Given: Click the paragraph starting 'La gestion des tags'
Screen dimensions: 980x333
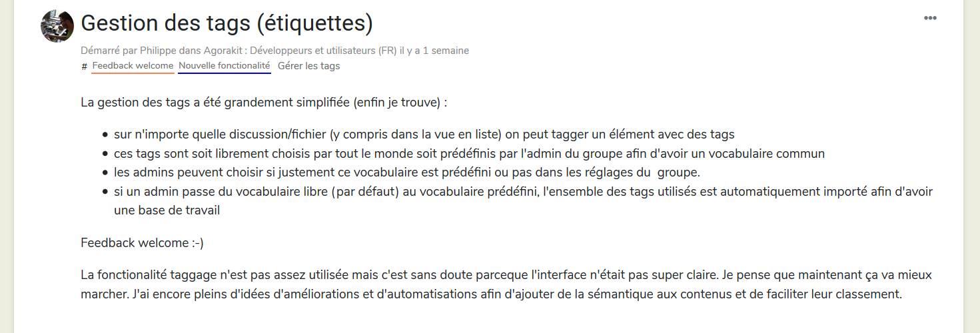Looking at the screenshot, I should 263,103.
